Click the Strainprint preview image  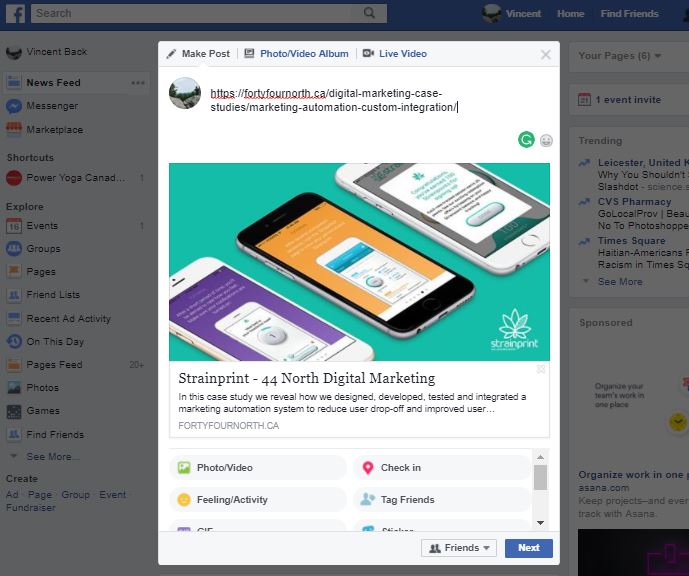click(x=359, y=262)
